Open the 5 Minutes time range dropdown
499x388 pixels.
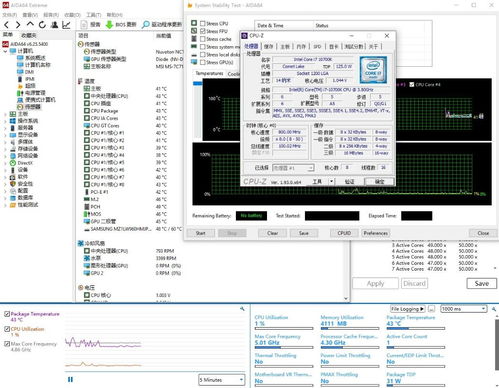click(222, 380)
